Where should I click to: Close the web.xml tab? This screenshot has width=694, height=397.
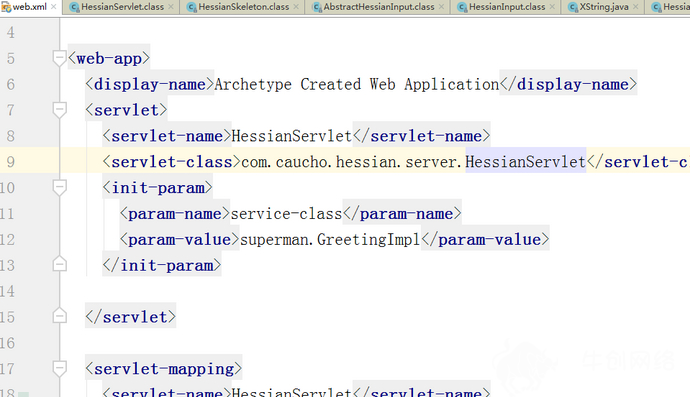[54, 7]
